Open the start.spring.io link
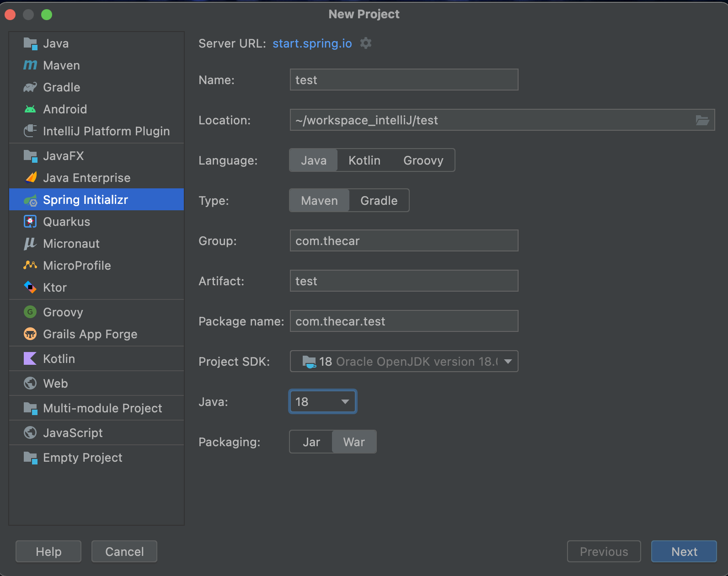 coord(312,43)
